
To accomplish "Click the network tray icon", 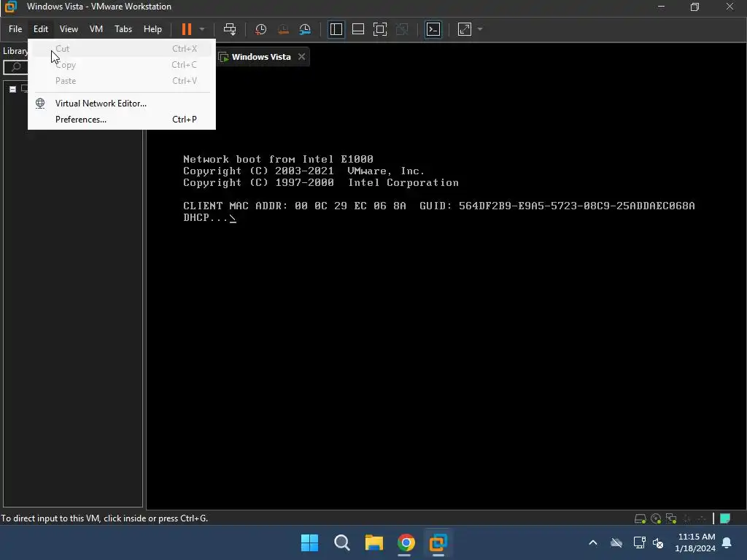I will click(x=639, y=542).
